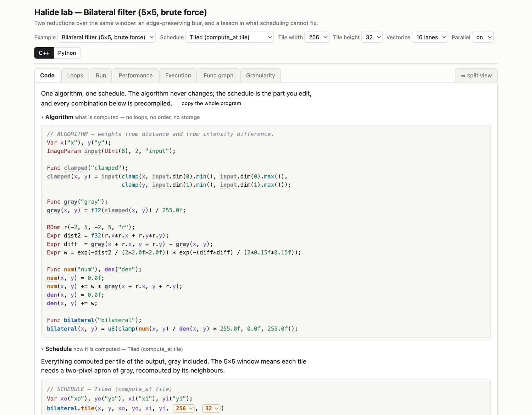This screenshot has width=532, height=415.
Task: Click the Var x("x"), y("y") line
Action: [79, 143]
